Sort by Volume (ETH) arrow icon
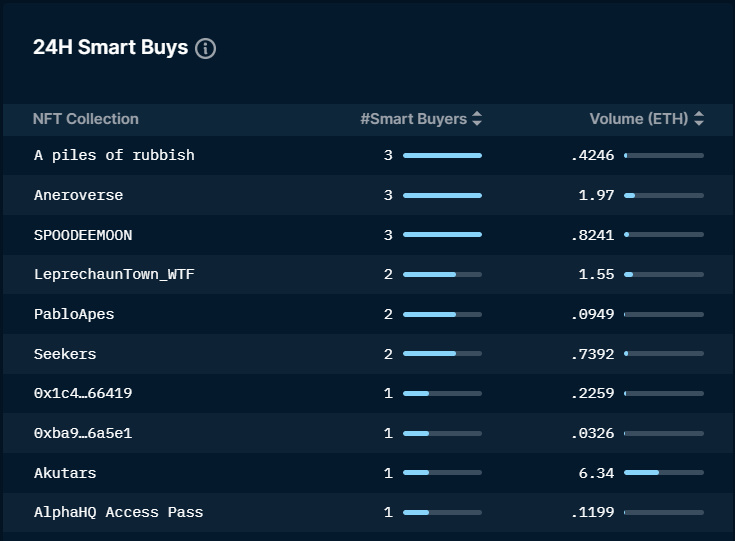The height and width of the screenshot is (541, 735). click(698, 119)
